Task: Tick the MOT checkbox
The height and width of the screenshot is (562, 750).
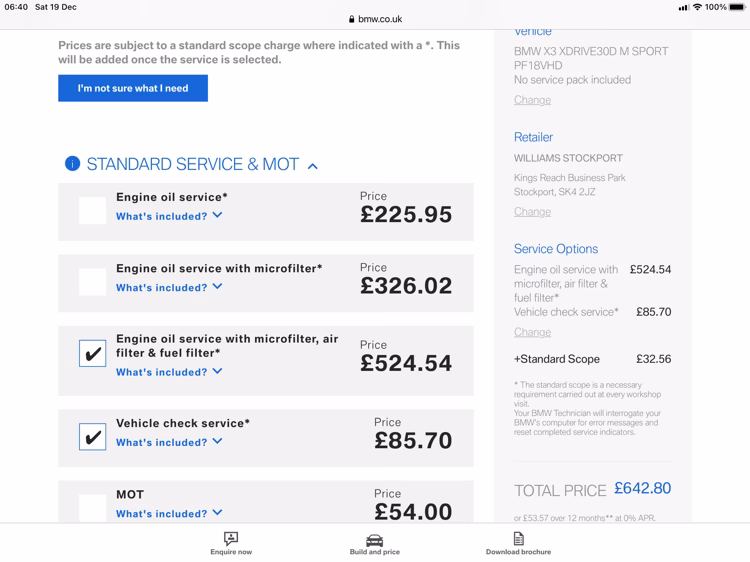Action: click(x=93, y=507)
